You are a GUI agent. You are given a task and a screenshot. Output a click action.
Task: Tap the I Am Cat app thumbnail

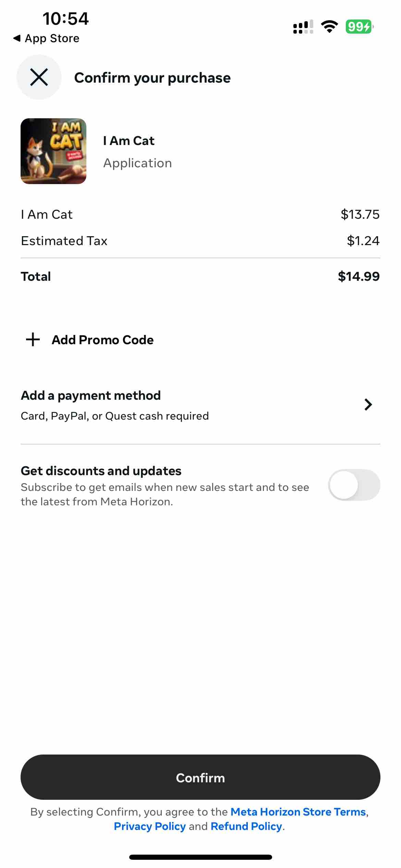[x=53, y=151]
